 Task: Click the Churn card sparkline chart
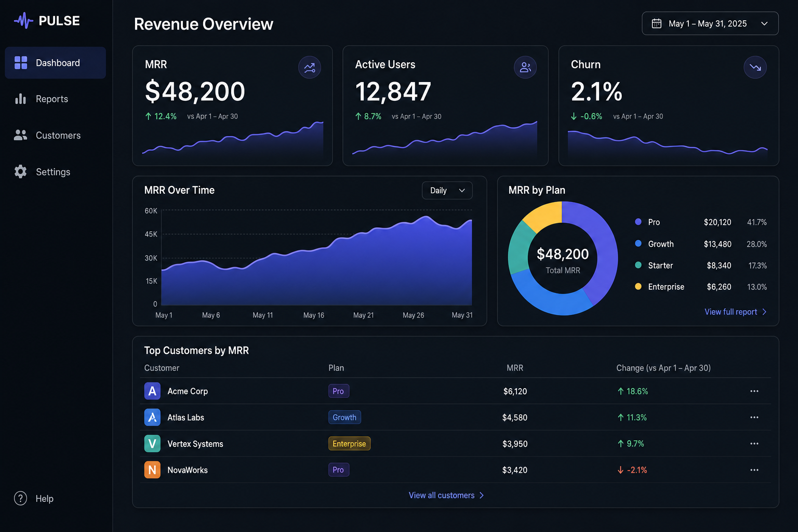[x=668, y=143]
